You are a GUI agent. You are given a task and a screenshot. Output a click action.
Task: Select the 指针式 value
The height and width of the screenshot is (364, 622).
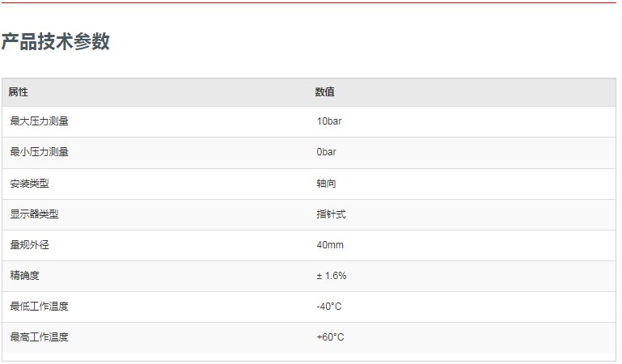pyautogui.click(x=331, y=214)
